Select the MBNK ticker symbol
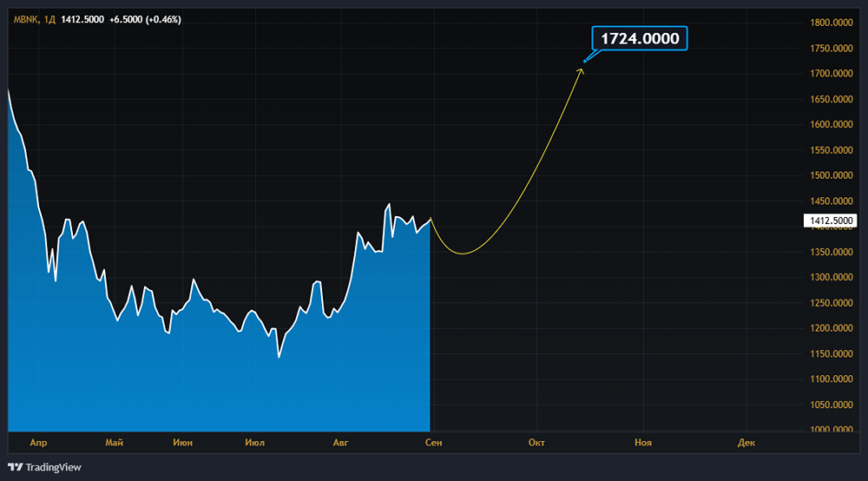 point(25,20)
